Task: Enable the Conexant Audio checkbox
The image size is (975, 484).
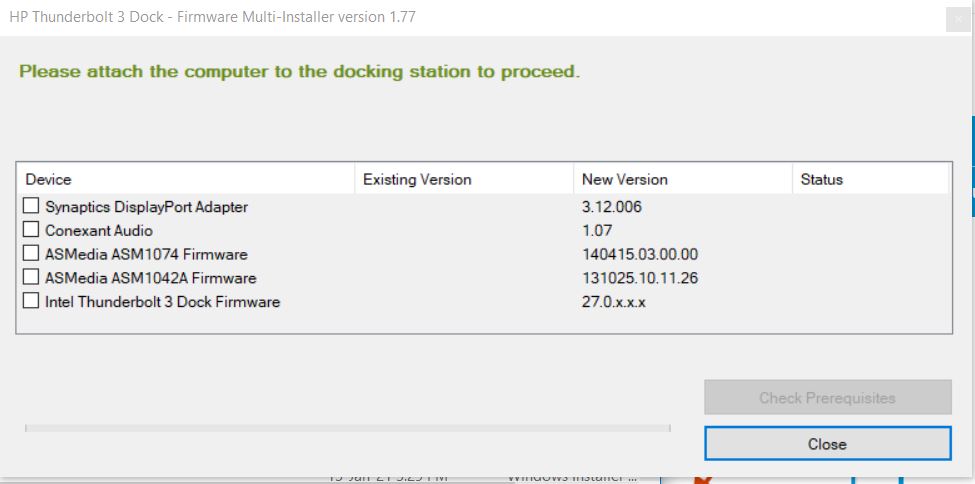Action: pos(32,230)
